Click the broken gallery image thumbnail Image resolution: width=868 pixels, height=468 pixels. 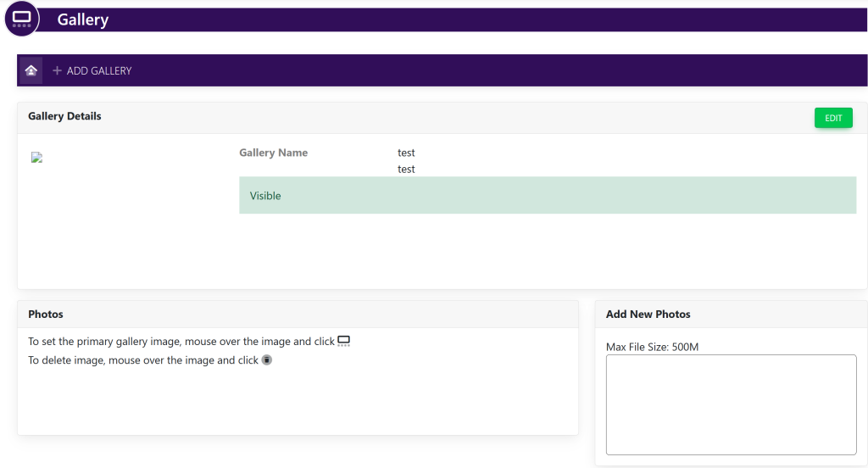pos(36,158)
